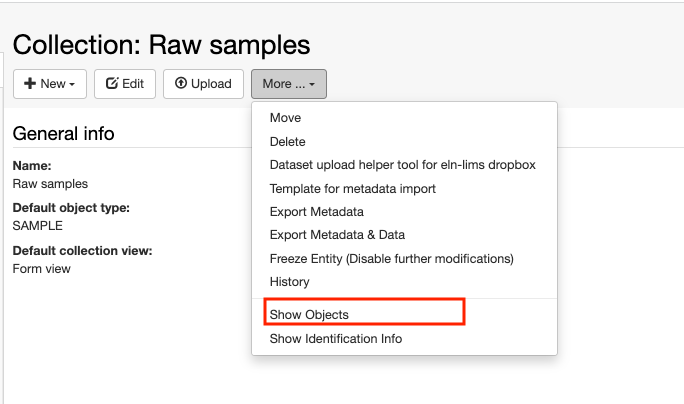Click the Upload button label
684x404 pixels.
pyautogui.click(x=211, y=84)
